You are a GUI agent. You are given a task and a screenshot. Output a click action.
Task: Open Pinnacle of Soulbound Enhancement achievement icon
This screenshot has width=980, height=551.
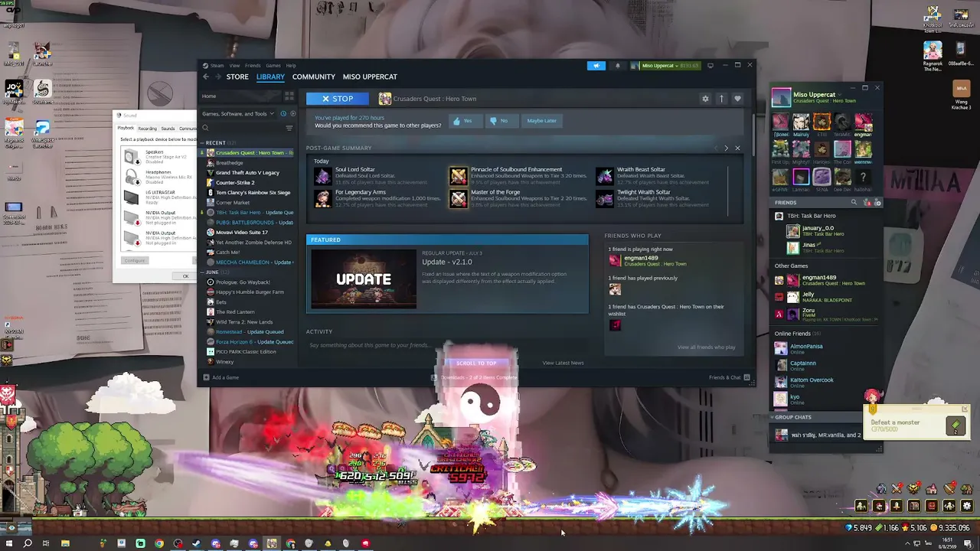[458, 176]
